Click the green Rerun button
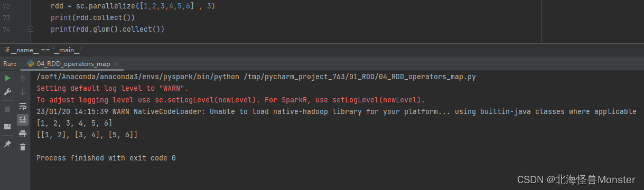Viewport: 644px width, 190px height. click(7, 78)
